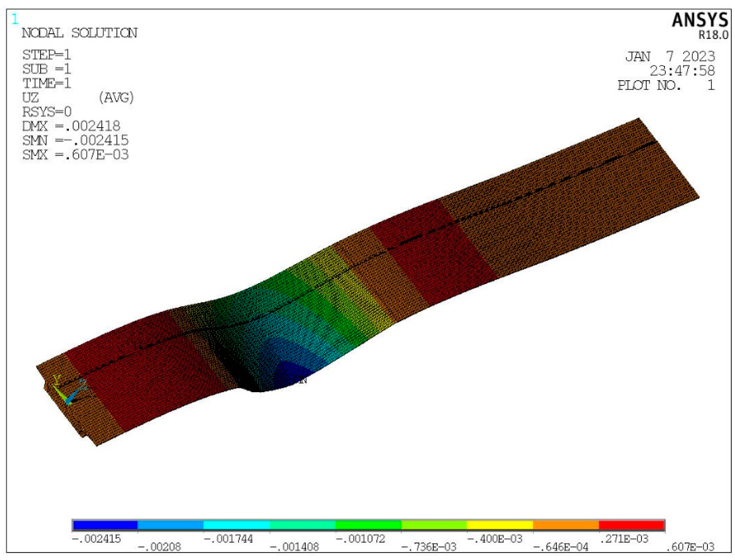735x560 pixels.
Task: Click the .607E-03 legend maximum value
Action: (690, 547)
